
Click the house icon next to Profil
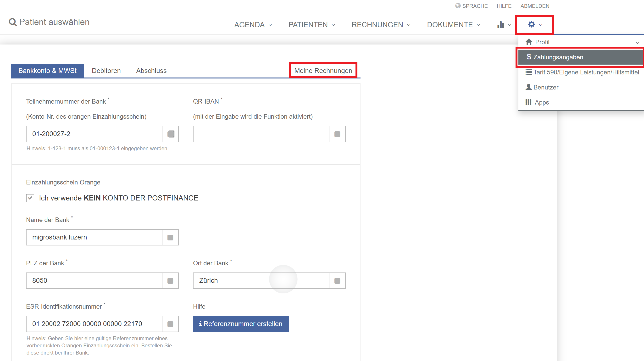[x=529, y=42]
